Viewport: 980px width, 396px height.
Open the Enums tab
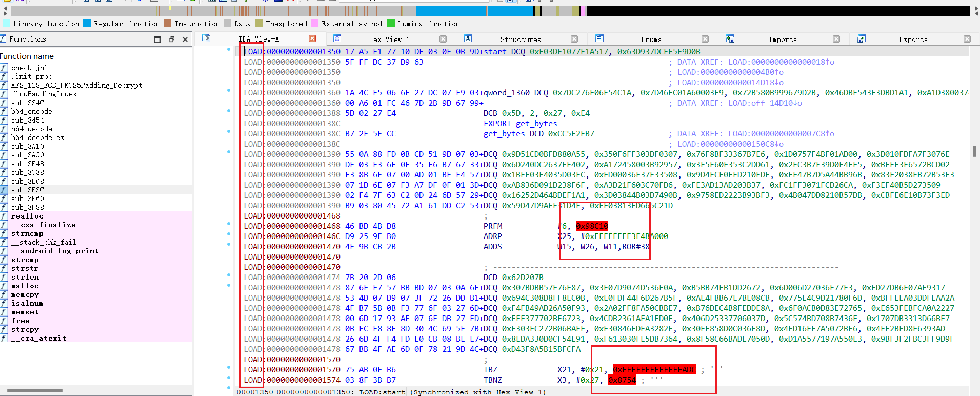point(651,39)
